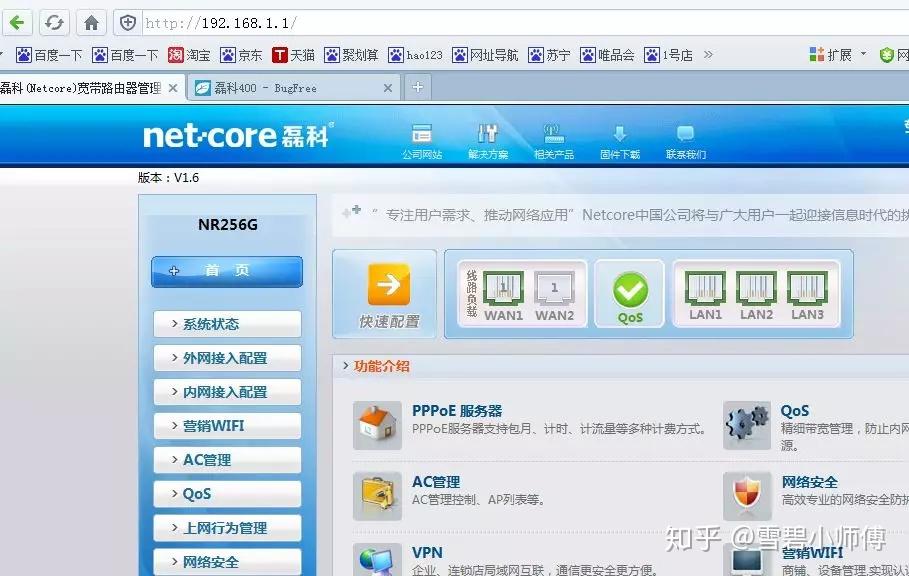Click the orange 快速配置 arrow icon

pos(388,284)
